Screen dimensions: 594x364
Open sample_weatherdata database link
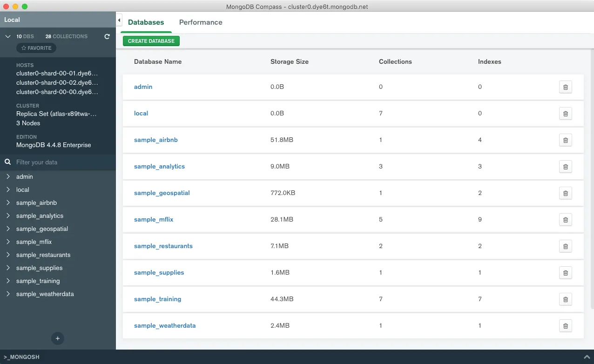[165, 325]
